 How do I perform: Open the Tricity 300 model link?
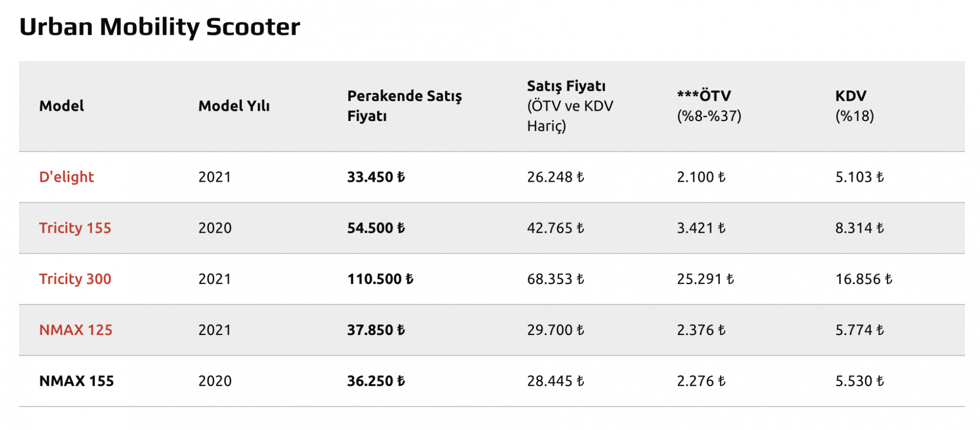[75, 279]
